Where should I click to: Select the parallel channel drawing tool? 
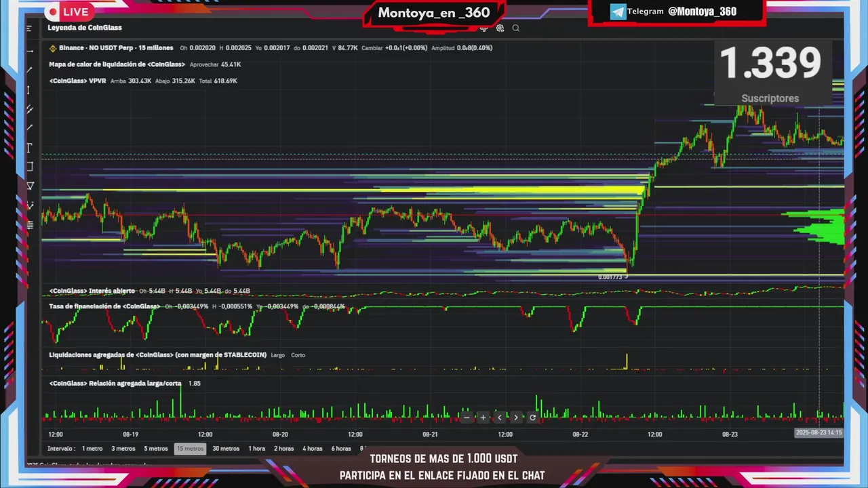pos(29,109)
